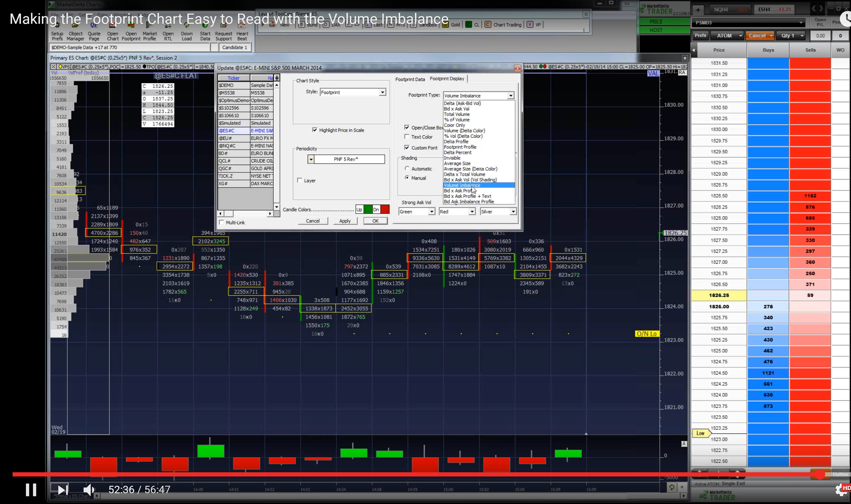This screenshot has width=851, height=504.
Task: Open the Periodicity dropdown arrow
Action: [311, 159]
